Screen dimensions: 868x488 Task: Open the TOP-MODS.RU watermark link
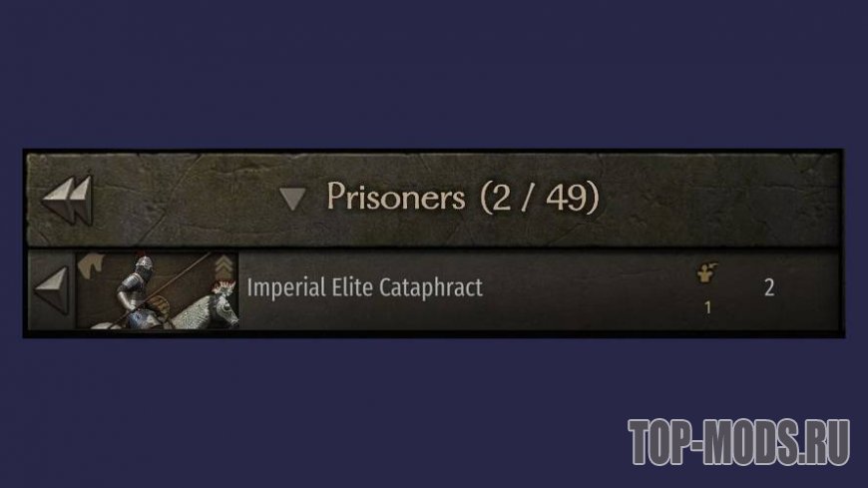(x=739, y=441)
